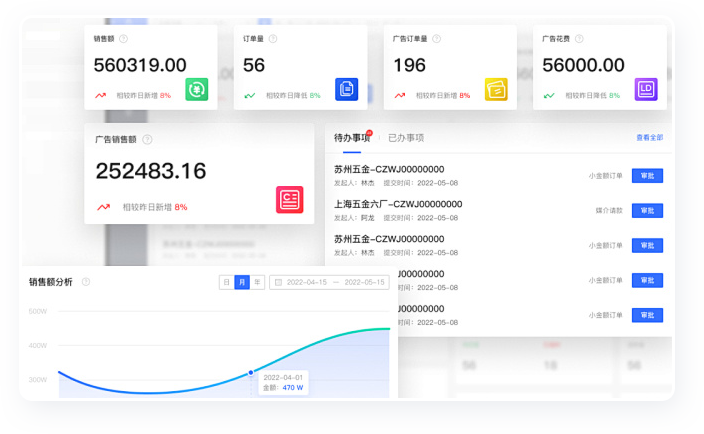The width and height of the screenshot is (704, 434).
Task: Click 审批 button for 上海五金六厂 item
Action: coord(647,211)
